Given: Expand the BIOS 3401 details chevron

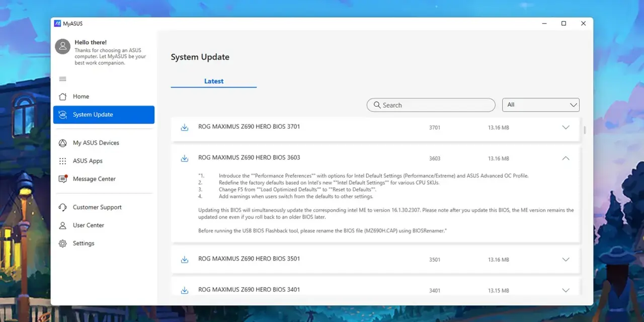Looking at the screenshot, I should 566,290.
